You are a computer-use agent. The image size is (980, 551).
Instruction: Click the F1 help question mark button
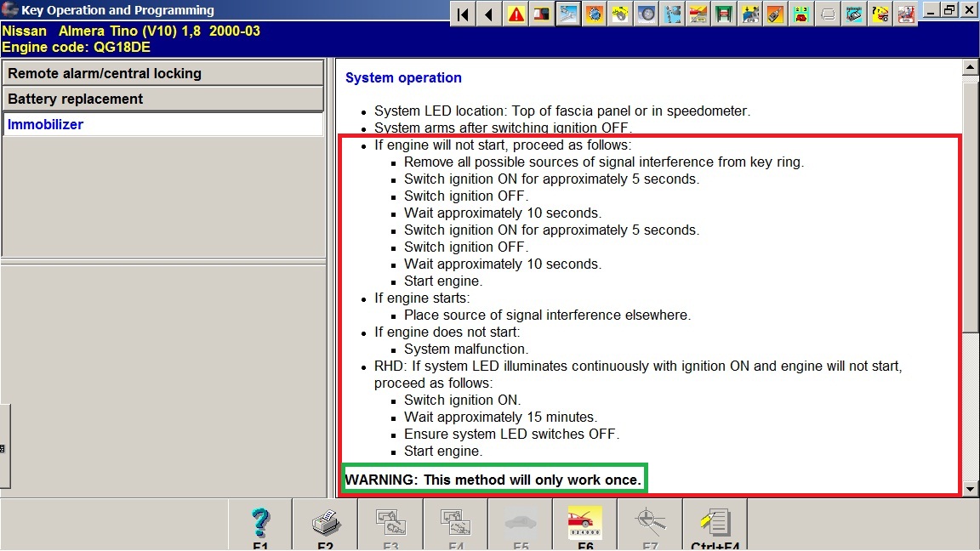[x=260, y=525]
